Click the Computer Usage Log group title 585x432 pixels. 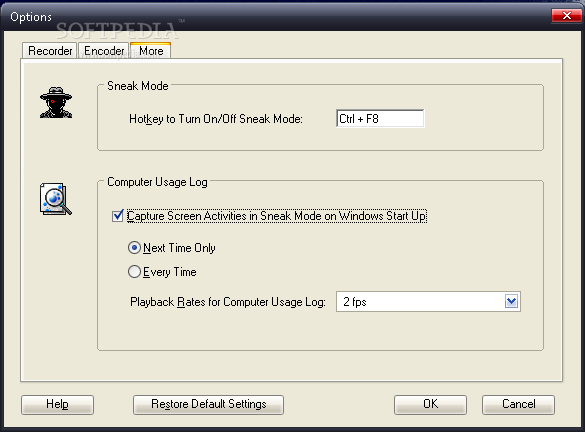pyautogui.click(x=157, y=182)
